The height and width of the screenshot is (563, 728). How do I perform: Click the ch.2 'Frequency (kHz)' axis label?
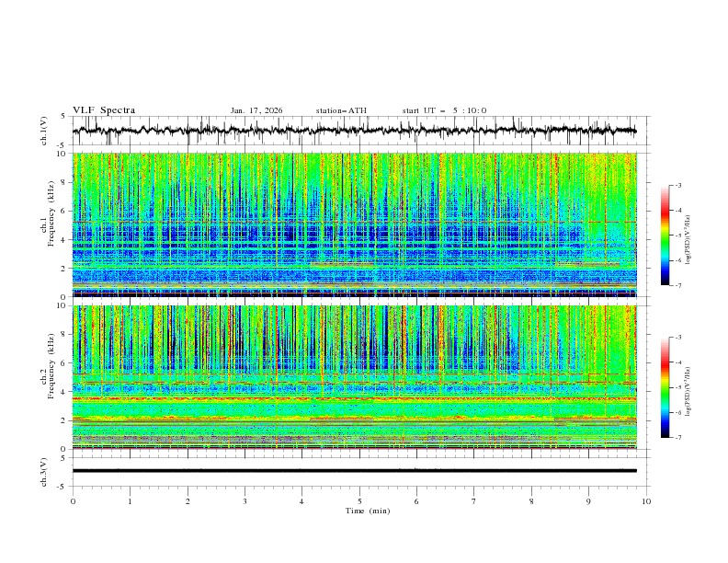[51, 366]
